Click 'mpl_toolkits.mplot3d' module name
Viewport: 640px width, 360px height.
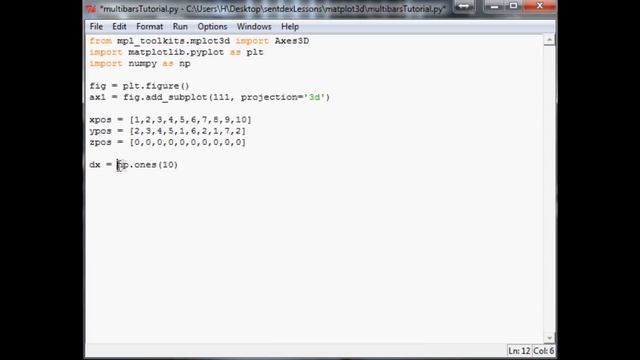[173, 41]
